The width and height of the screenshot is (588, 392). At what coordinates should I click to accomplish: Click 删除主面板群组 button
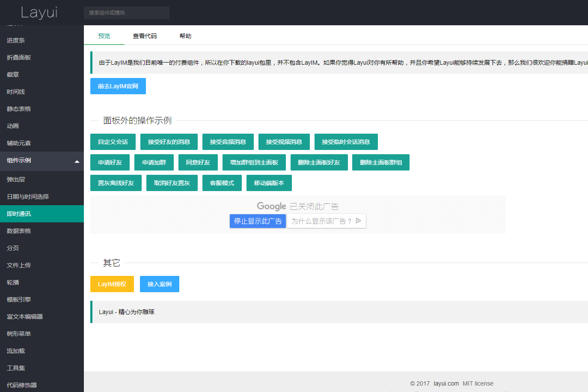pos(381,162)
